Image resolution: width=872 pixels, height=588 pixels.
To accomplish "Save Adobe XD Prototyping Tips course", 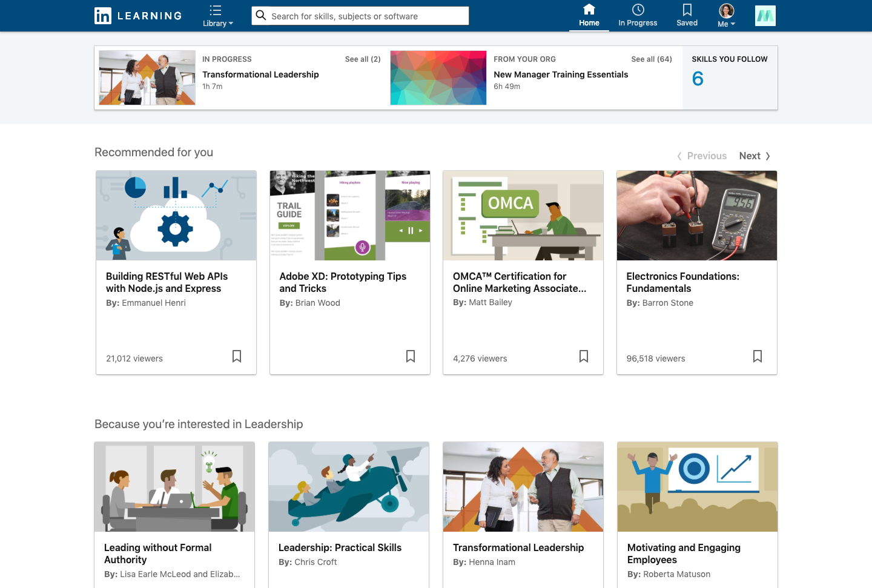I will (x=411, y=356).
